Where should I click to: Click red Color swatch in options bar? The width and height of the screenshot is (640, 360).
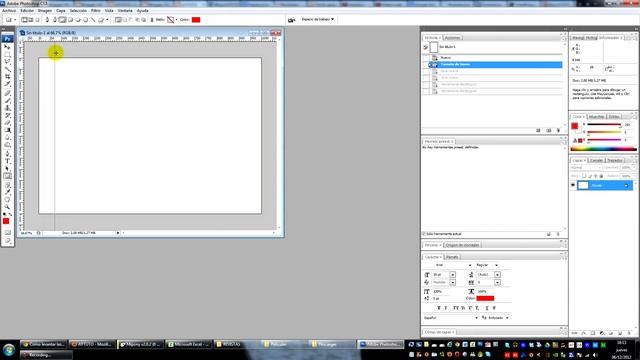[196, 20]
